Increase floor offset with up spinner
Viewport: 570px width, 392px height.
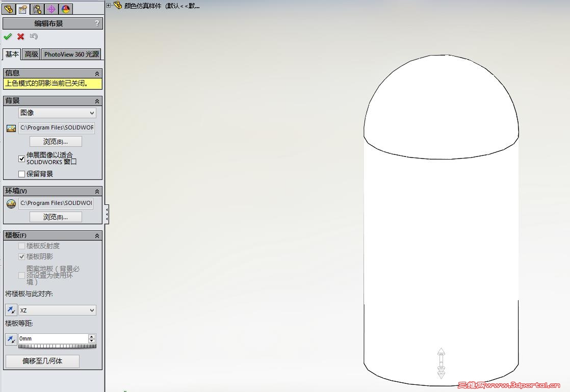[x=92, y=336]
